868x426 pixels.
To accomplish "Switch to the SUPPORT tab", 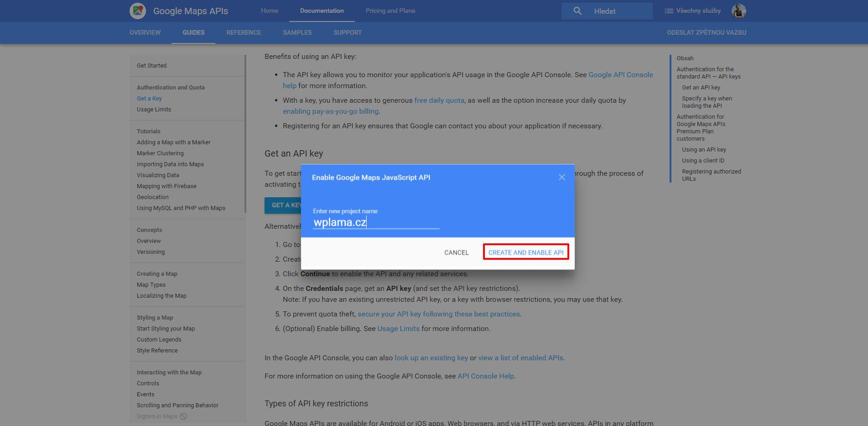I will [x=348, y=32].
